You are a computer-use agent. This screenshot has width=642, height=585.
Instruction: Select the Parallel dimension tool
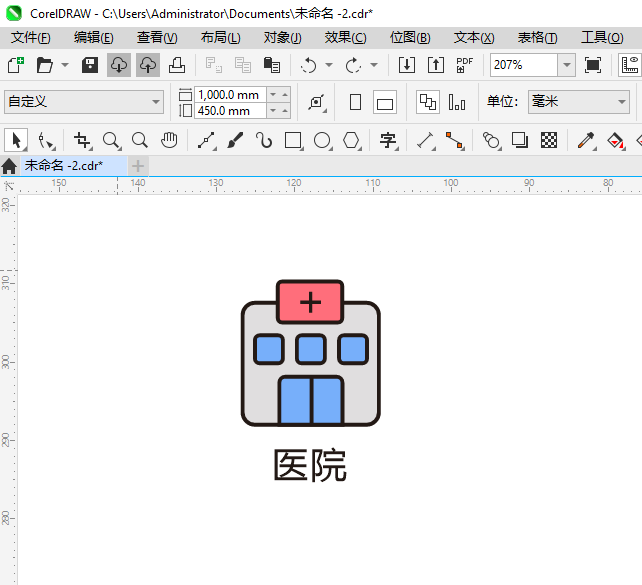click(425, 140)
